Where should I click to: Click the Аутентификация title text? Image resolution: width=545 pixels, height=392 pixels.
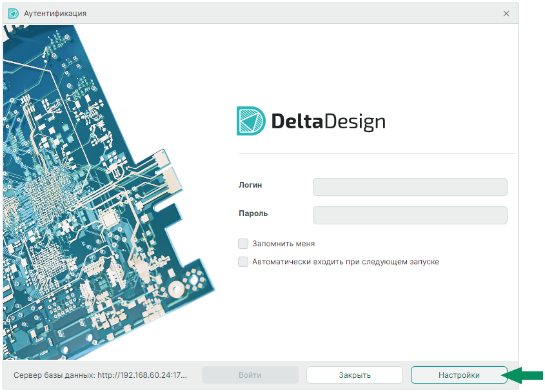point(55,13)
